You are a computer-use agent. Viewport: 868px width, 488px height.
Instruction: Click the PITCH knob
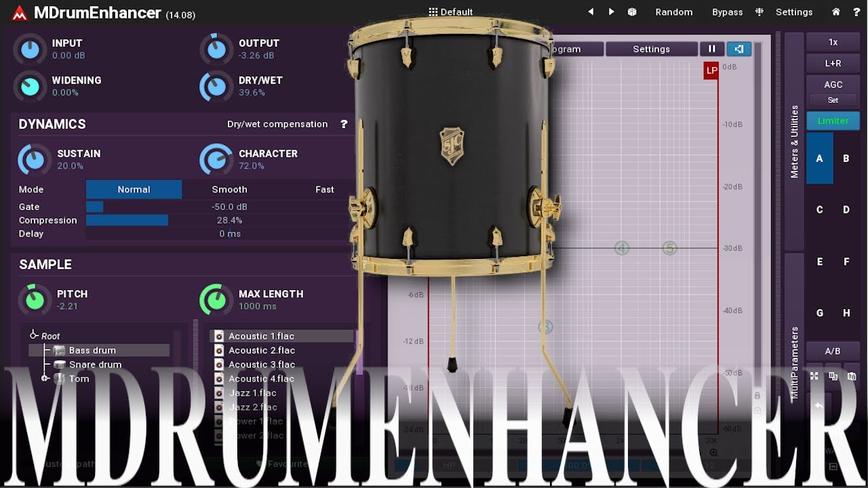pyautogui.click(x=34, y=300)
